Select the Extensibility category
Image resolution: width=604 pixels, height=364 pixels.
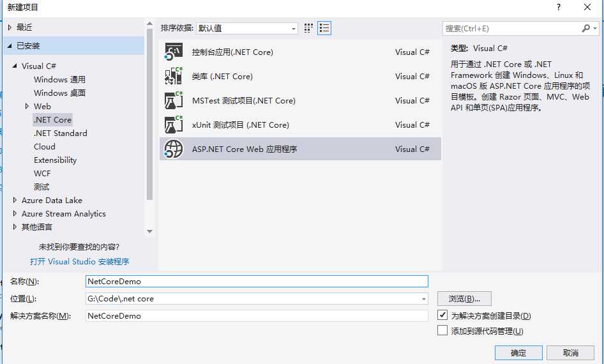[55, 160]
